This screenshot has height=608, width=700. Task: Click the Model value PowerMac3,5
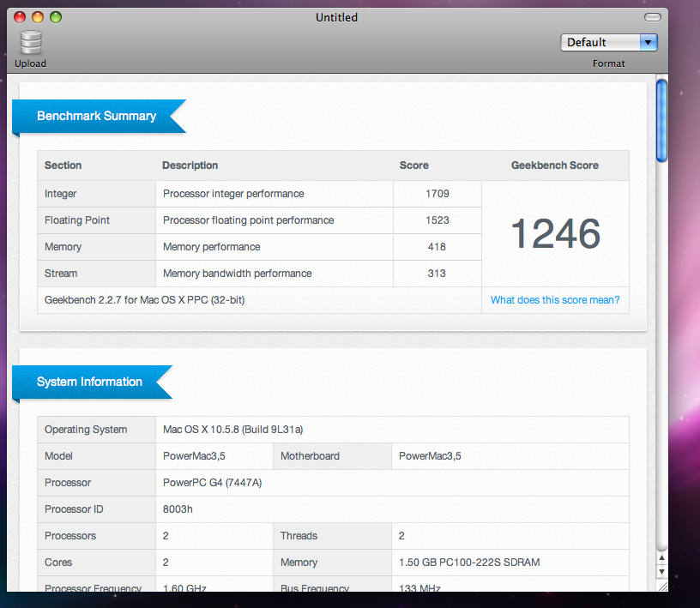pos(194,456)
